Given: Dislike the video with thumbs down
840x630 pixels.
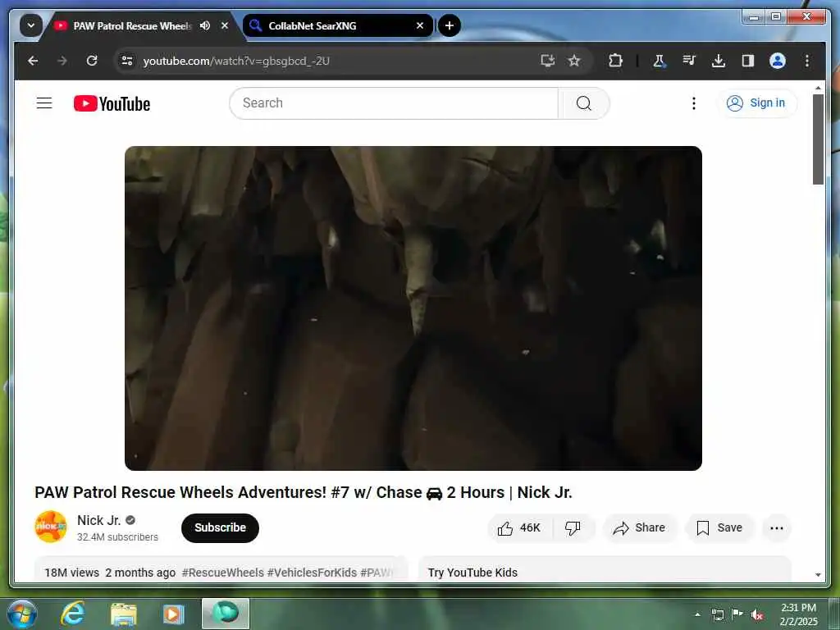Looking at the screenshot, I should point(573,527).
